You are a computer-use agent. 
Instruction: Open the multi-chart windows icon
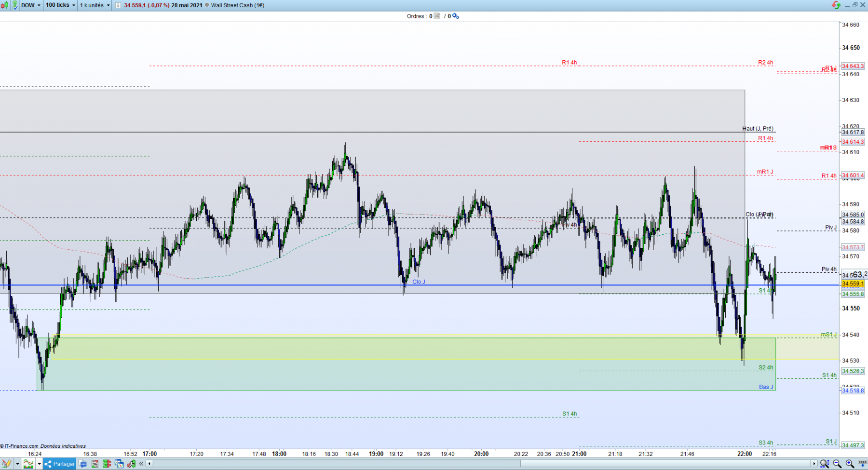pyautogui.click(x=119, y=464)
